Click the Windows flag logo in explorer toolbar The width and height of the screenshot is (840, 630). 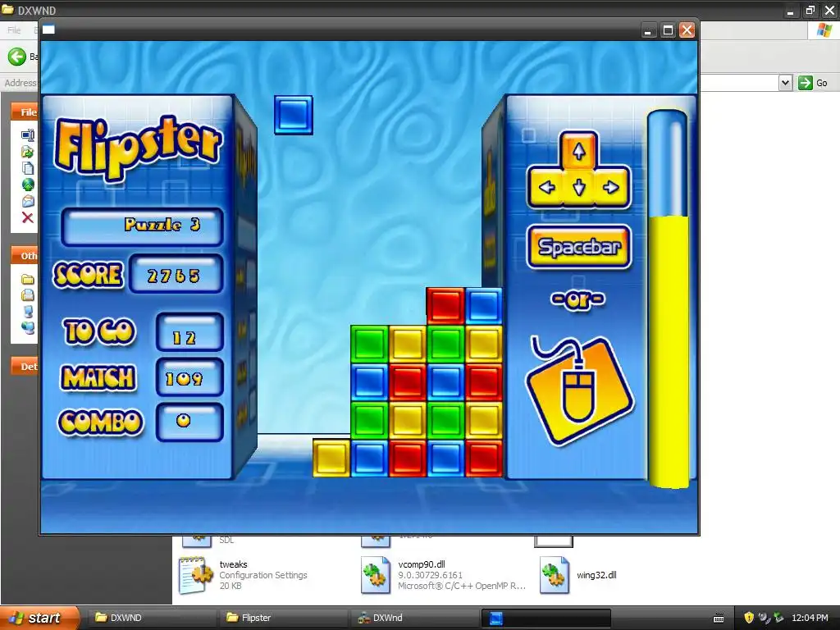tap(824, 30)
